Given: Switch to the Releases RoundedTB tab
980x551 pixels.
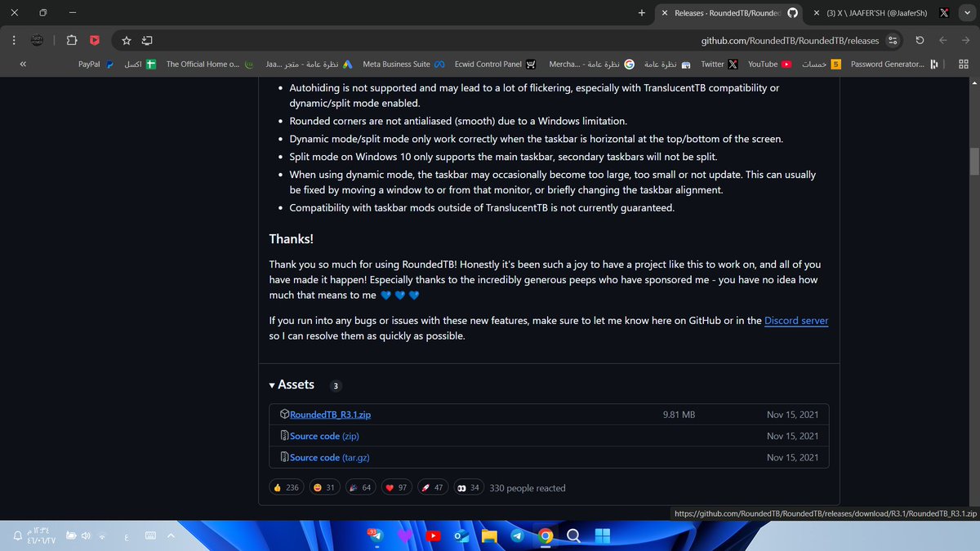Looking at the screenshot, I should pos(728,13).
